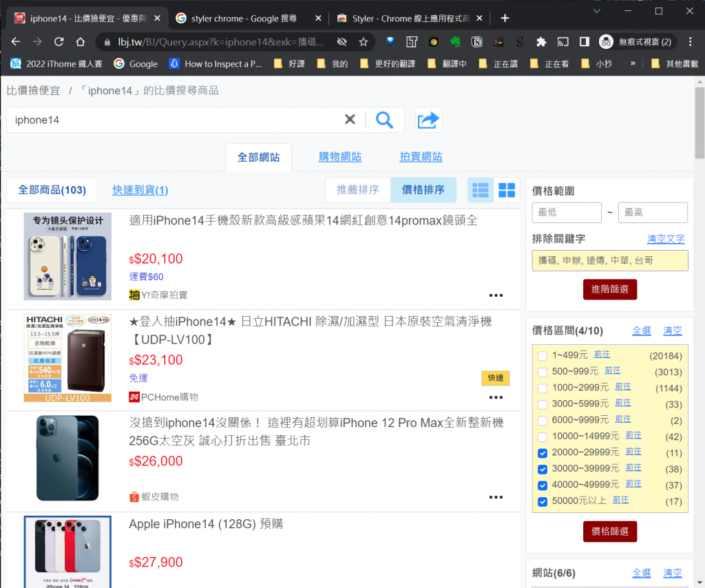The width and height of the screenshot is (705, 588).
Task: Select the 購物網站 tab
Action: pyautogui.click(x=340, y=156)
